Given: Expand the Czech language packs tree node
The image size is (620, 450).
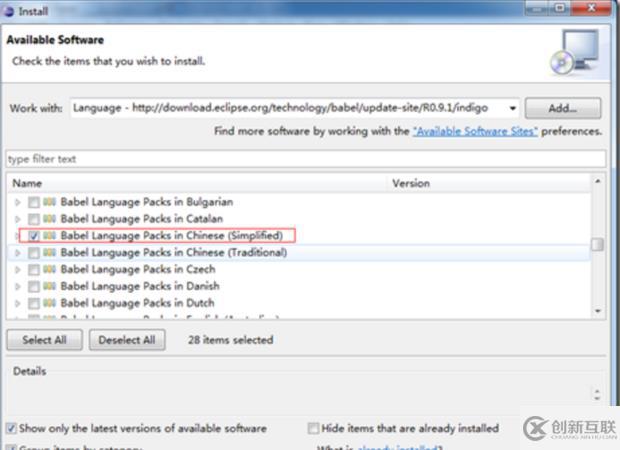Looking at the screenshot, I should [x=17, y=270].
